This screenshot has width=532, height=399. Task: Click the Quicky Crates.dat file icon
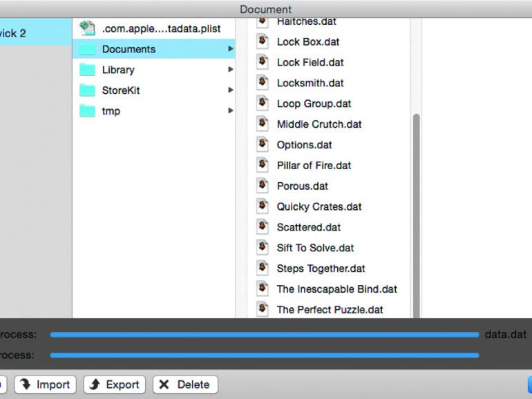point(263,206)
